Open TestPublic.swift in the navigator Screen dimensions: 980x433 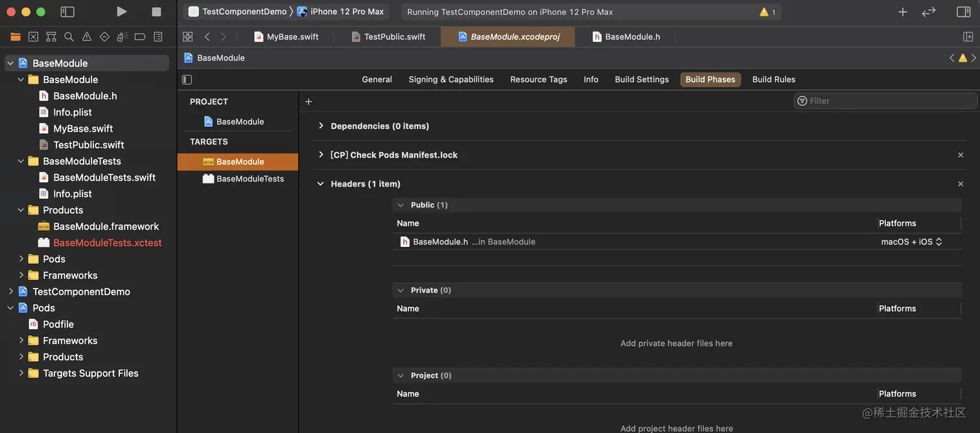point(88,145)
